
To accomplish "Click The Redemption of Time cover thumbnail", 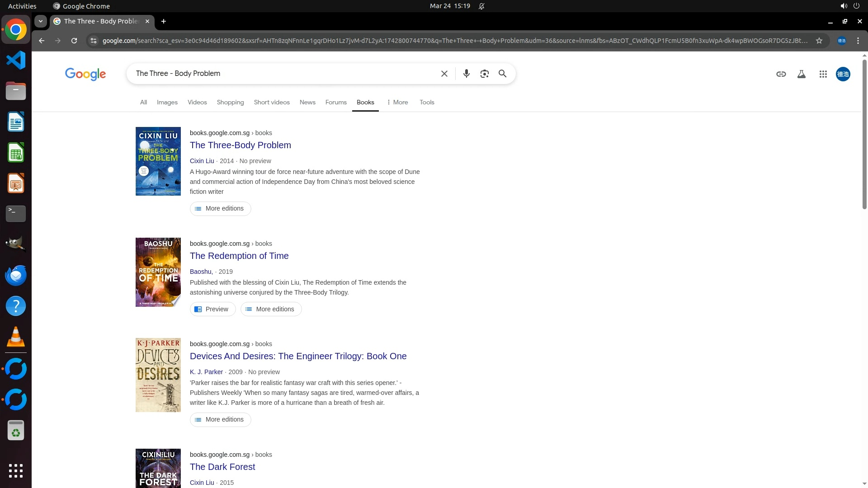I will (158, 272).
